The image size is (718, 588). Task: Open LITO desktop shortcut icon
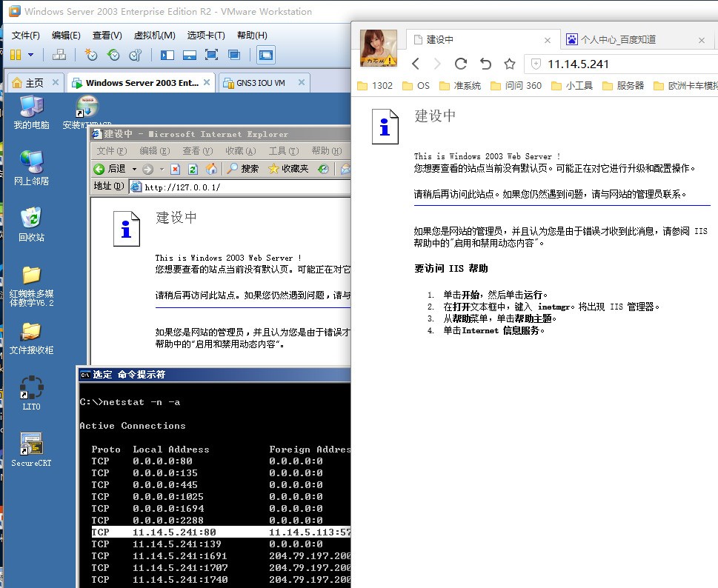click(x=31, y=393)
